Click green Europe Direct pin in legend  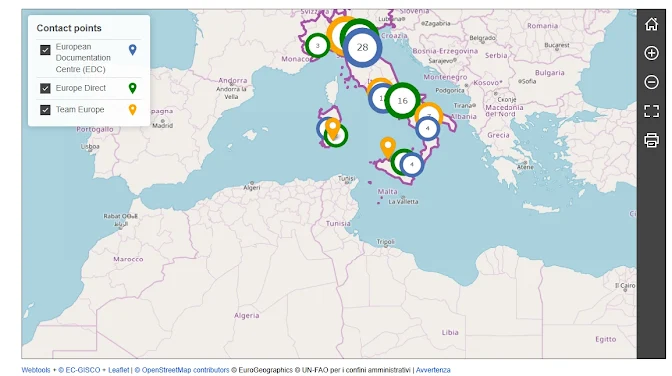tap(133, 88)
